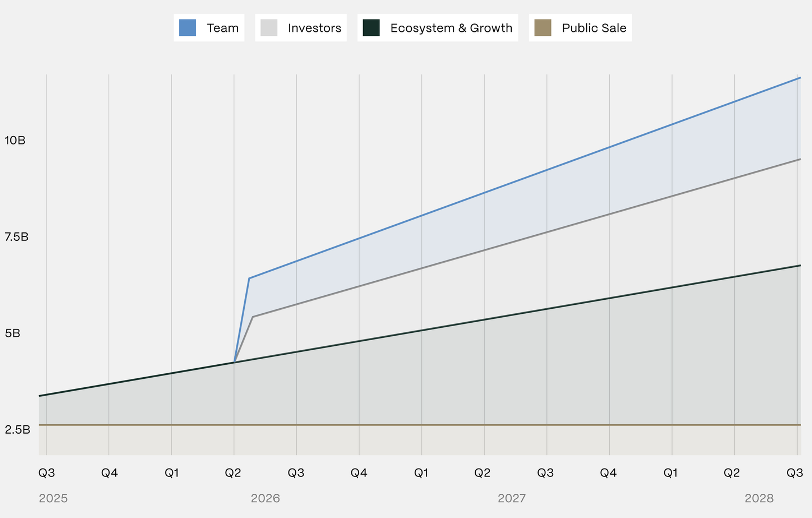
Task: Click the tan Public Sale legend swatch
Action: (x=542, y=28)
